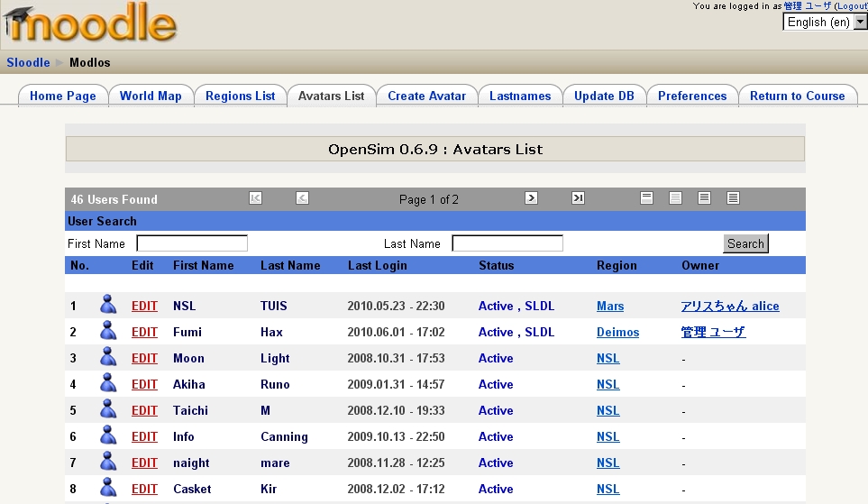Open the Mars region link
868x504 pixels.
610,307
